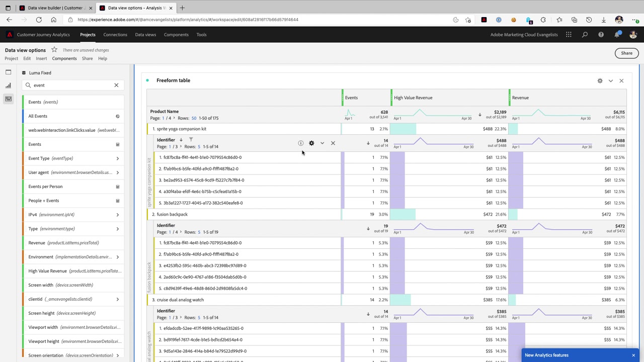Click the segment icon beside All Events
The height and width of the screenshot is (362, 644).
click(118, 116)
